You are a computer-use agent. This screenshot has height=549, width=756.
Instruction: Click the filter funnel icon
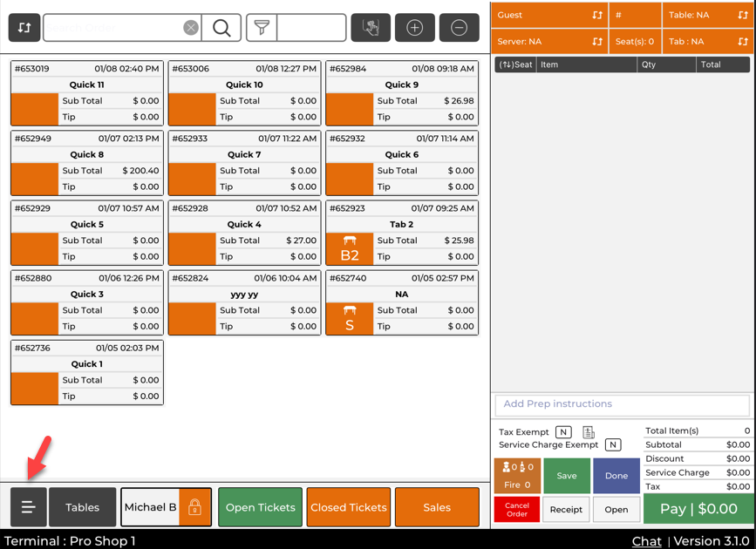pos(262,28)
